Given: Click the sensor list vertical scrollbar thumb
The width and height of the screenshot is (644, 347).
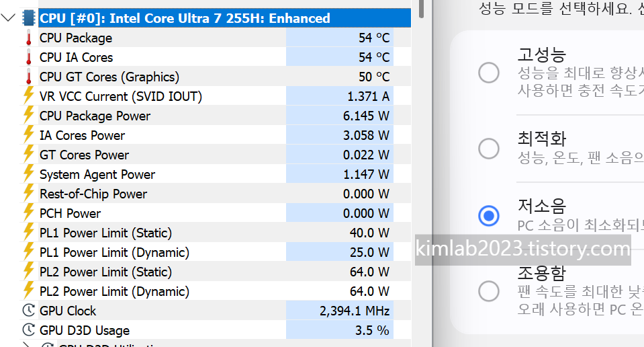Looking at the screenshot, I should (x=421, y=9).
